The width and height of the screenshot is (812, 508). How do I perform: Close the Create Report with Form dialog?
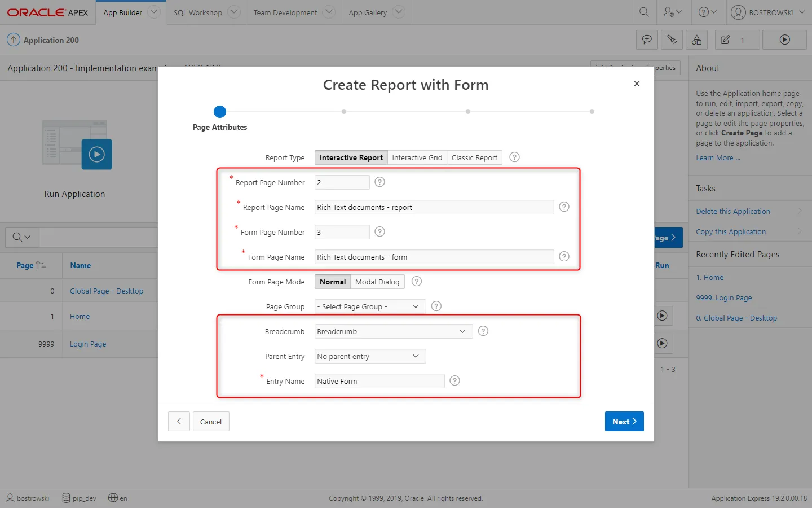[637, 84]
